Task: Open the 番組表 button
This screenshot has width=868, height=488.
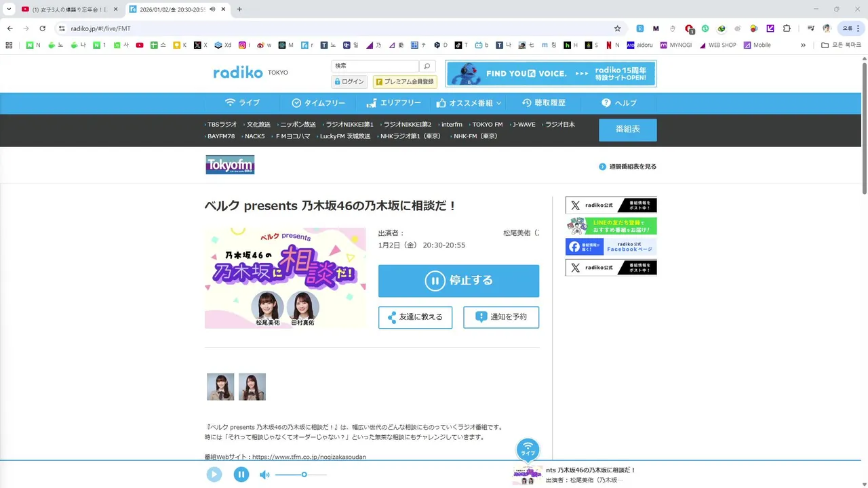Action: (x=627, y=129)
